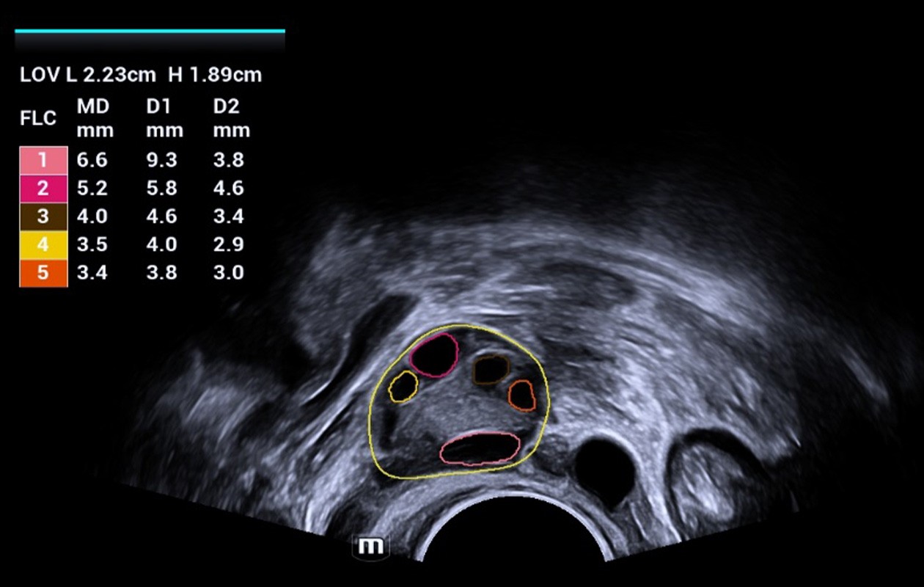Select the light pink follicle 1 swatch
924x587 pixels.
pos(43,160)
